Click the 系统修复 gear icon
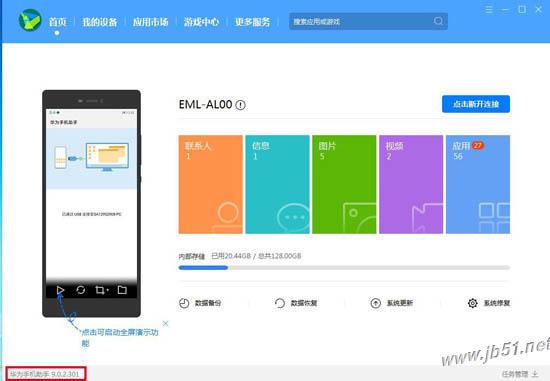 (472, 303)
